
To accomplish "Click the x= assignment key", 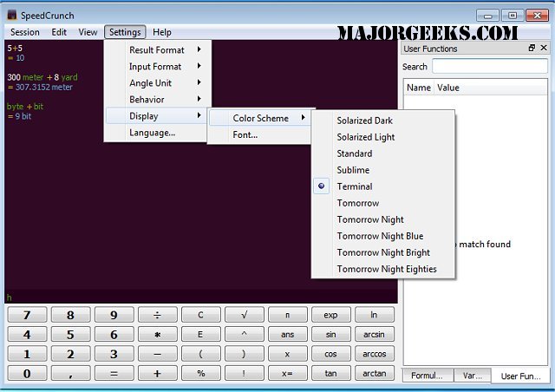I will coord(287,373).
